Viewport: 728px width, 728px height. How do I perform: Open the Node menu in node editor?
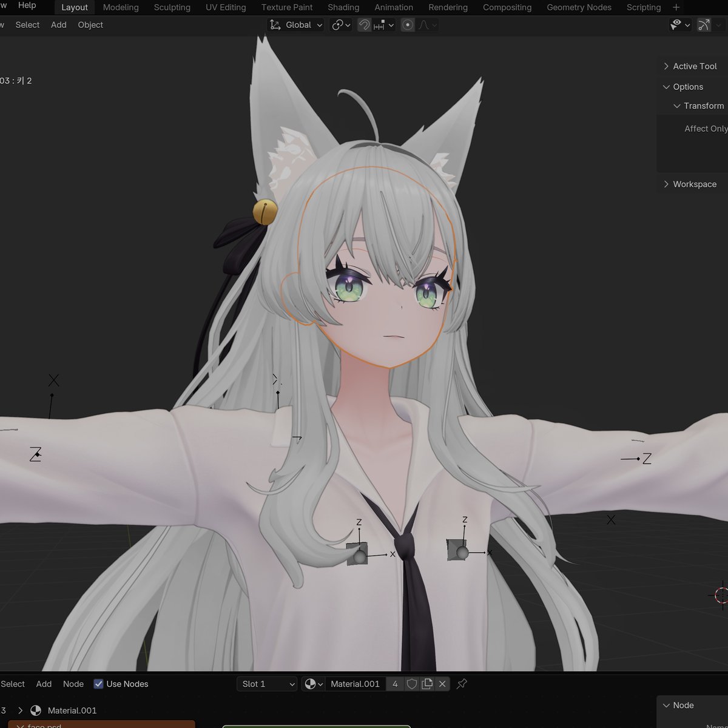coord(73,684)
